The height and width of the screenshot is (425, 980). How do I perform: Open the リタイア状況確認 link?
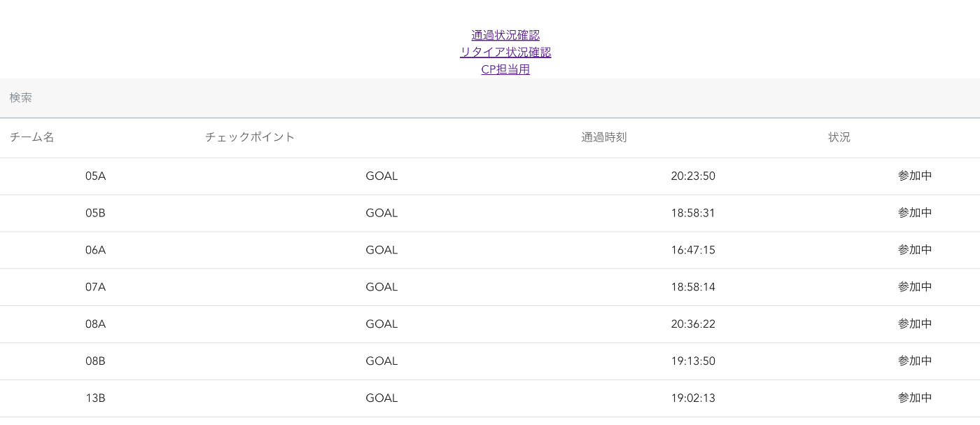[505, 53]
